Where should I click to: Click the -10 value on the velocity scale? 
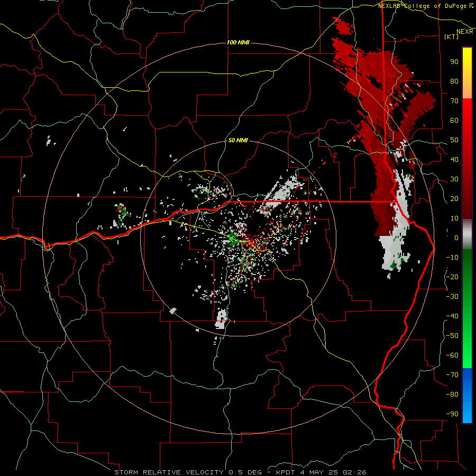(x=452, y=258)
